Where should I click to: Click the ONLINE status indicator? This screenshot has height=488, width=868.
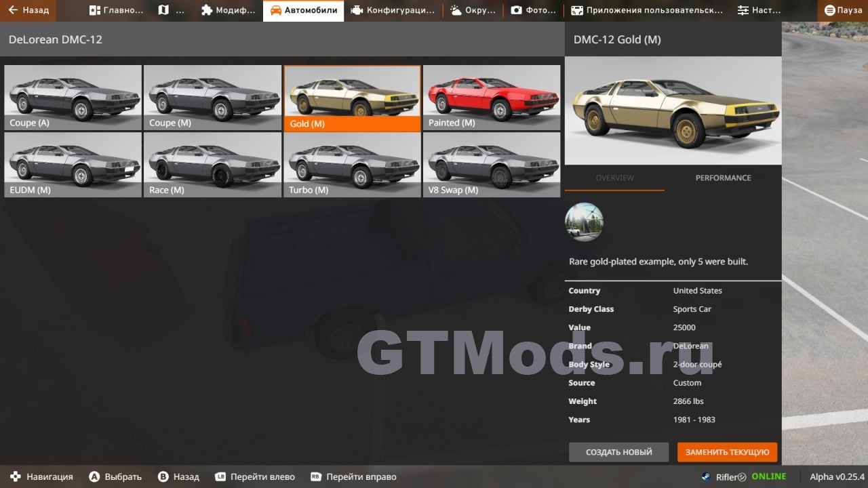[x=769, y=476]
